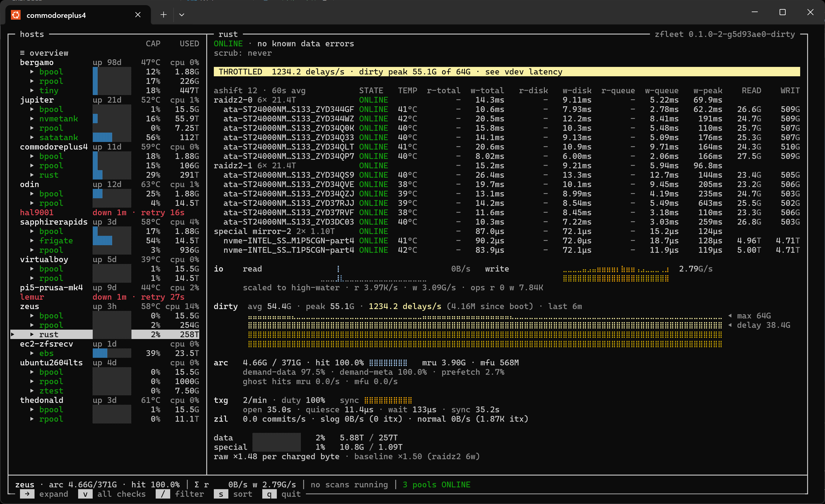Viewport: 825px width, 504px height.
Task: Click the data usage bar 2%
Action: pos(277,437)
